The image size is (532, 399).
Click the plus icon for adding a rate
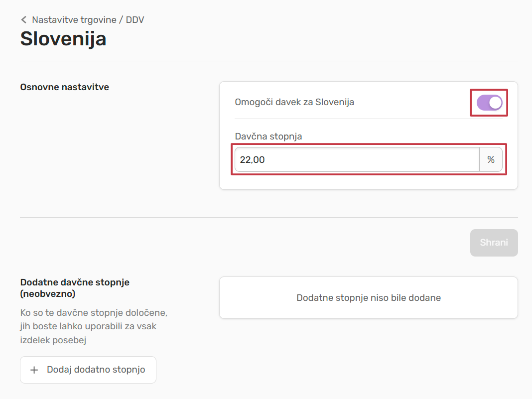(34, 370)
